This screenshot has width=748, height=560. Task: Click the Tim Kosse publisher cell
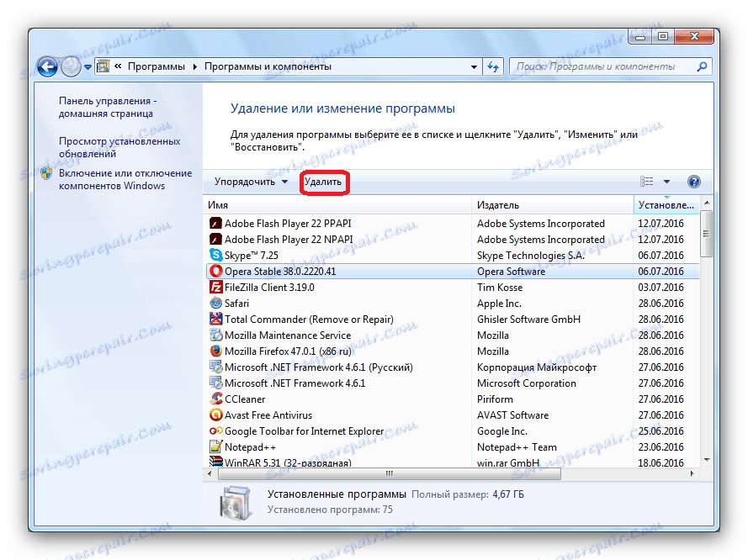coord(500,287)
